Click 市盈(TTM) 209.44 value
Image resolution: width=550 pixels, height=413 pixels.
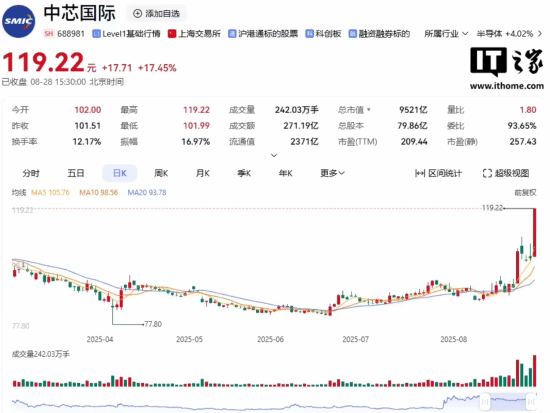(414, 142)
